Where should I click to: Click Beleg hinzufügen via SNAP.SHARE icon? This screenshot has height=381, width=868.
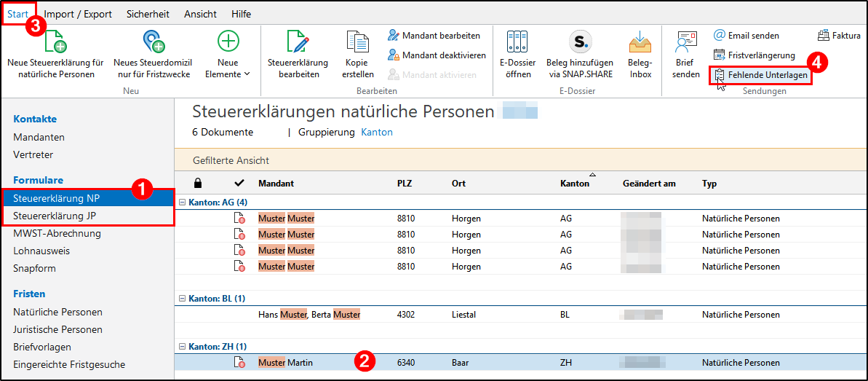[579, 42]
